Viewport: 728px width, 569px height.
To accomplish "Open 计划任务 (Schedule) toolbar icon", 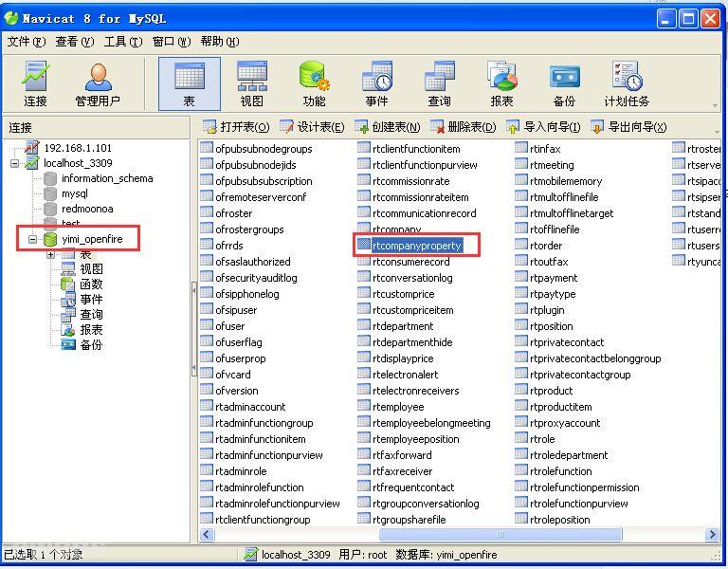I will 627,84.
